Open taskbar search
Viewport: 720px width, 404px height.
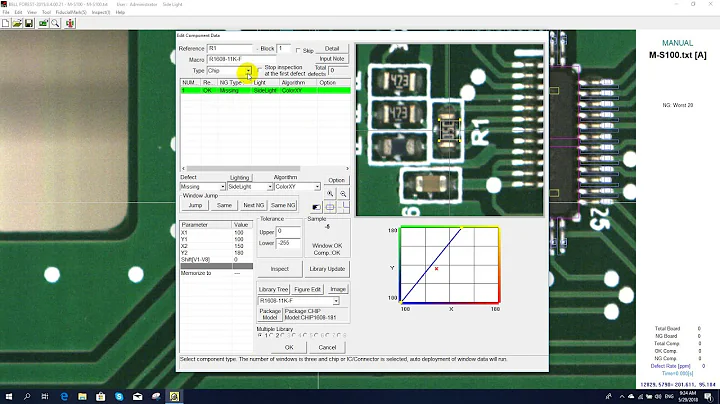coord(27,396)
